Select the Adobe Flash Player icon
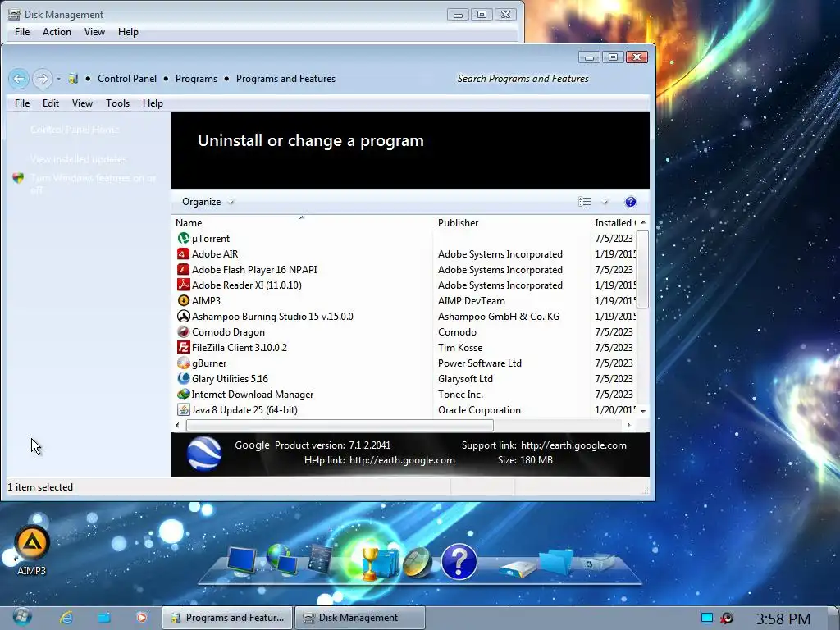840x630 pixels. click(183, 269)
